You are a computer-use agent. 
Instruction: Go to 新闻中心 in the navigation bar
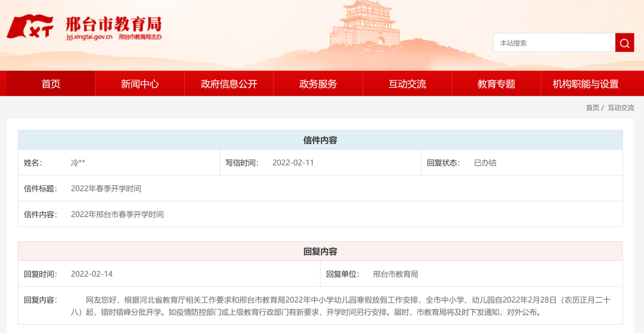(x=140, y=84)
